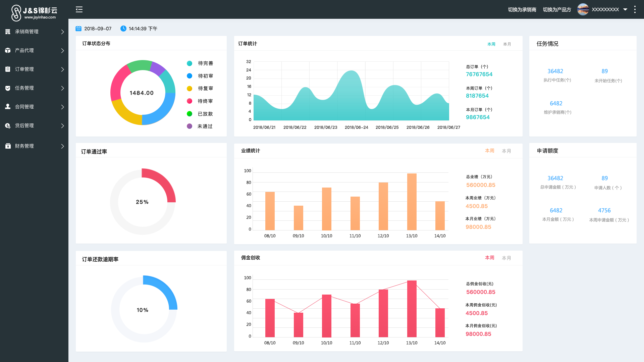The width and height of the screenshot is (644, 362).
Task: Open the vertical three-dot more menu
Action: point(635,9)
